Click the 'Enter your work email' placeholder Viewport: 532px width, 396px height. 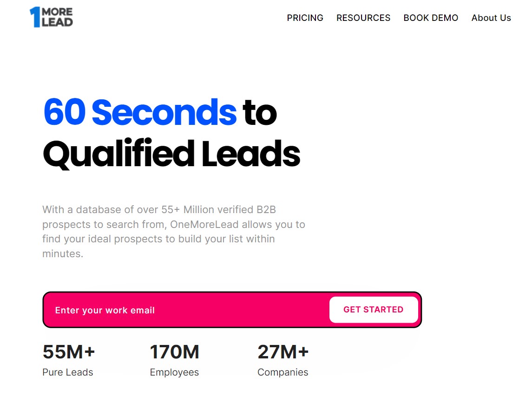tap(105, 310)
